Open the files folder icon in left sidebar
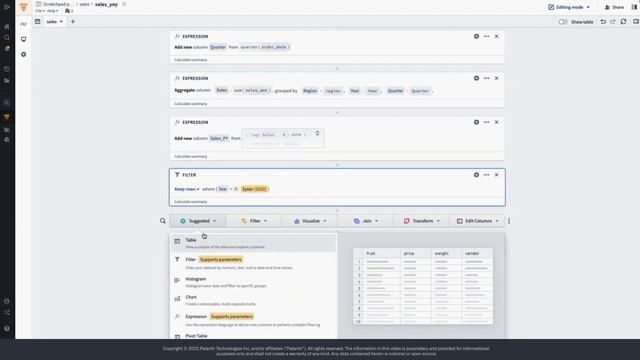This screenshot has height=360, width=640. point(7,80)
